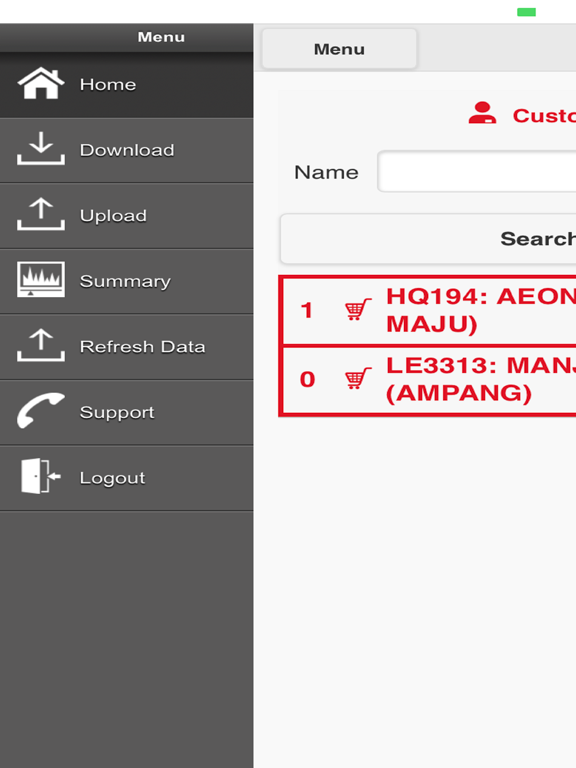This screenshot has height=768, width=576.
Task: Click the count 1 in HQ194 row
Action: point(307,310)
